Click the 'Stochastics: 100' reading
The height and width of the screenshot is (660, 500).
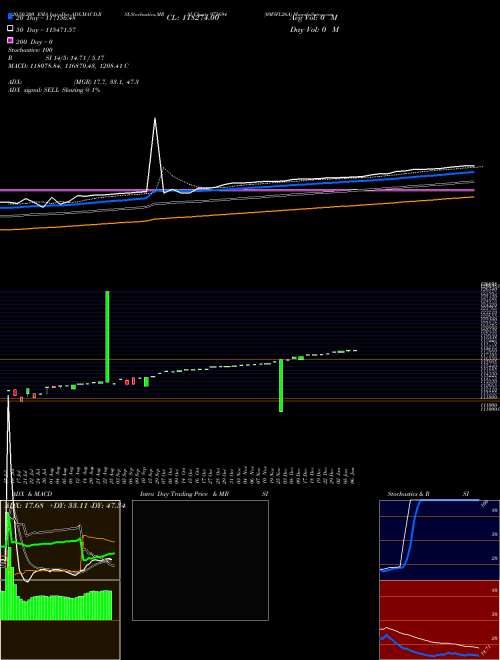point(30,50)
